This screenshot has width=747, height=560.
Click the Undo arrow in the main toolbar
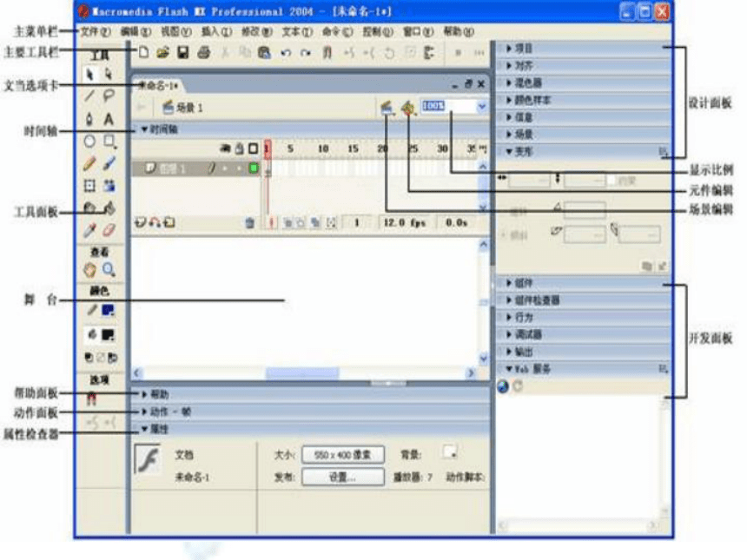point(286,53)
